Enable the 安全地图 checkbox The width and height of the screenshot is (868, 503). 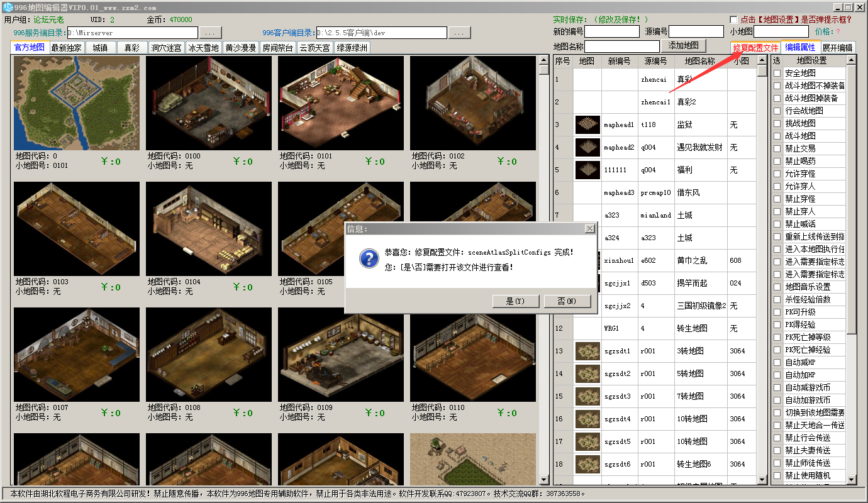tap(777, 73)
